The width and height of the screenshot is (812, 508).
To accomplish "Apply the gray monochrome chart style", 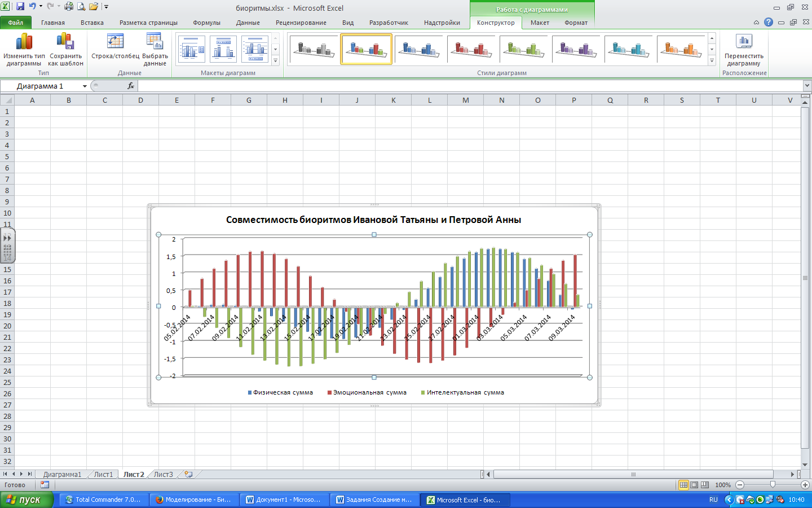I will (x=314, y=49).
